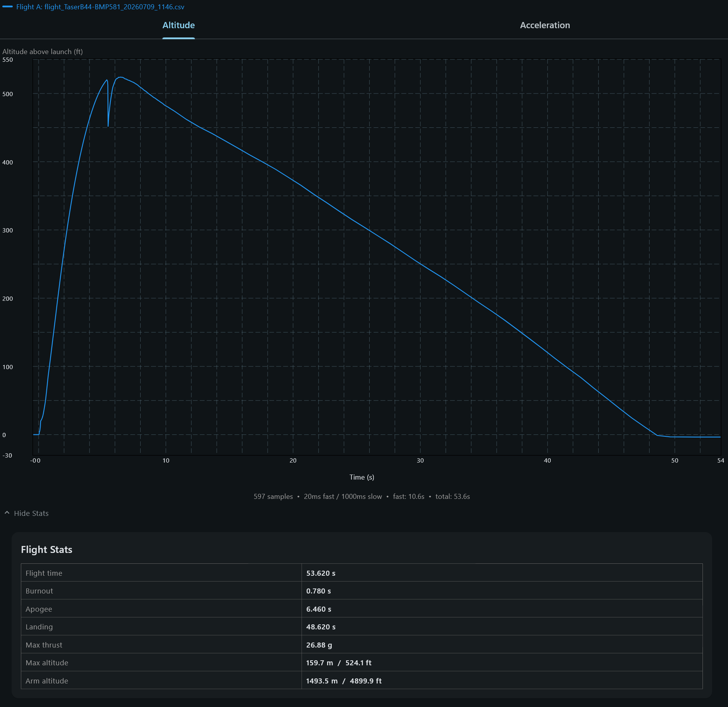Click the Altitude above launch axis title
This screenshot has width=728, height=707.
[42, 52]
